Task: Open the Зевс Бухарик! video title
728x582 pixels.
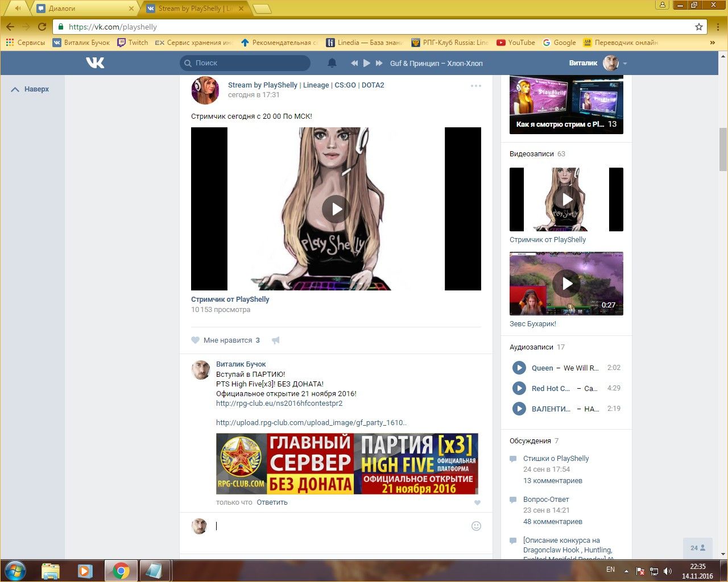Action: (533, 324)
